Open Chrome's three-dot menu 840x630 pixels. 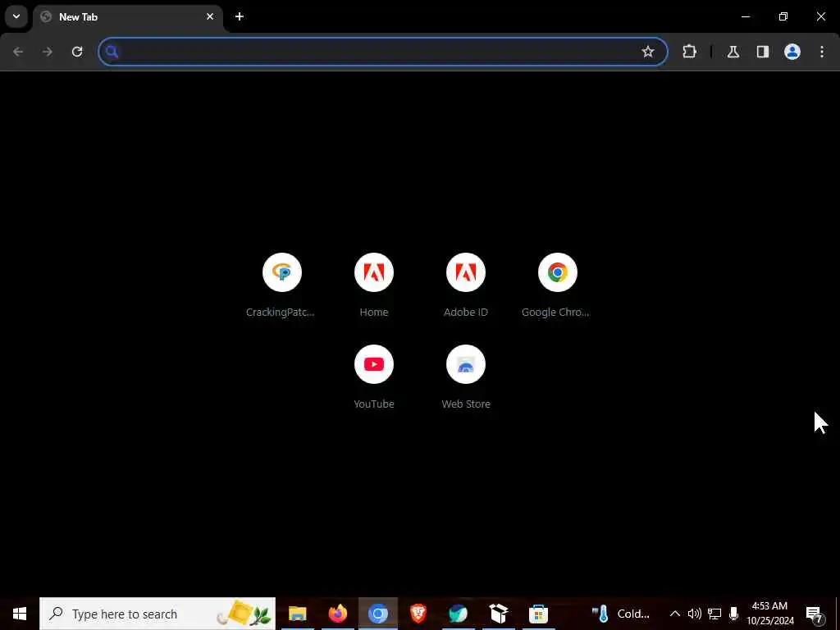coord(822,52)
